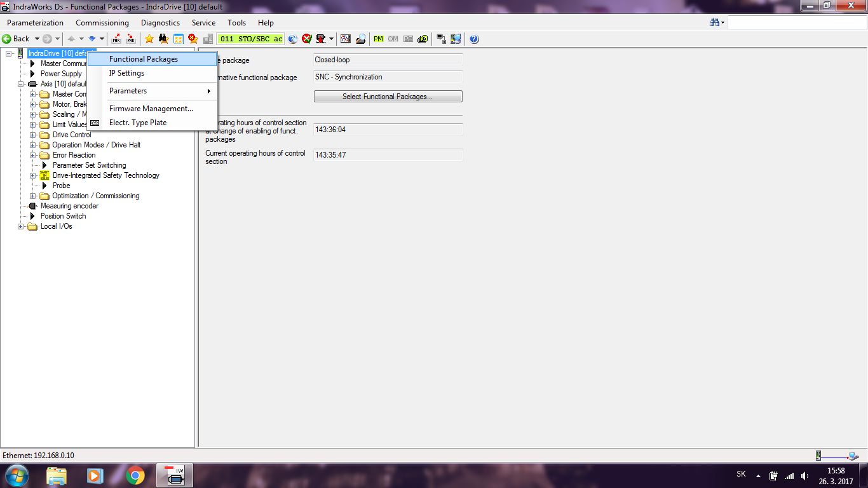Open Google Chrome from the taskbar
868x488 pixels.
pos(135,475)
